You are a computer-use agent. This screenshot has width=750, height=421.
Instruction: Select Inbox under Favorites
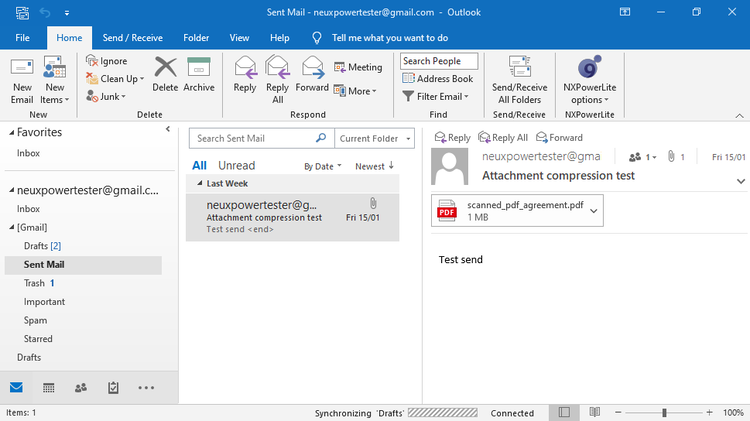coord(28,153)
